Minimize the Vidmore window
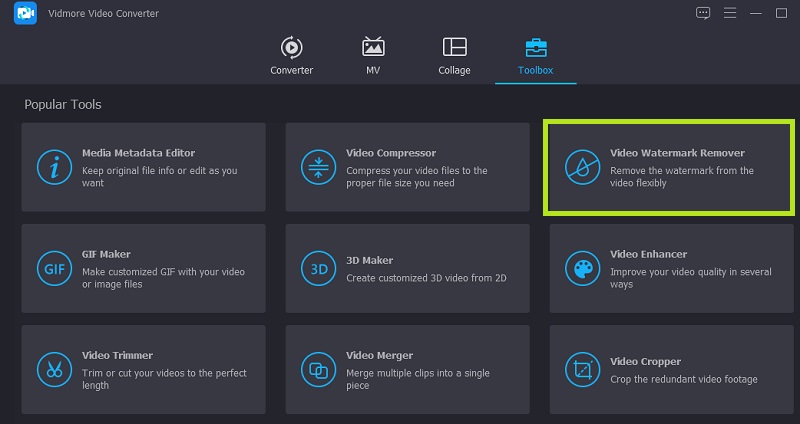 pos(755,13)
